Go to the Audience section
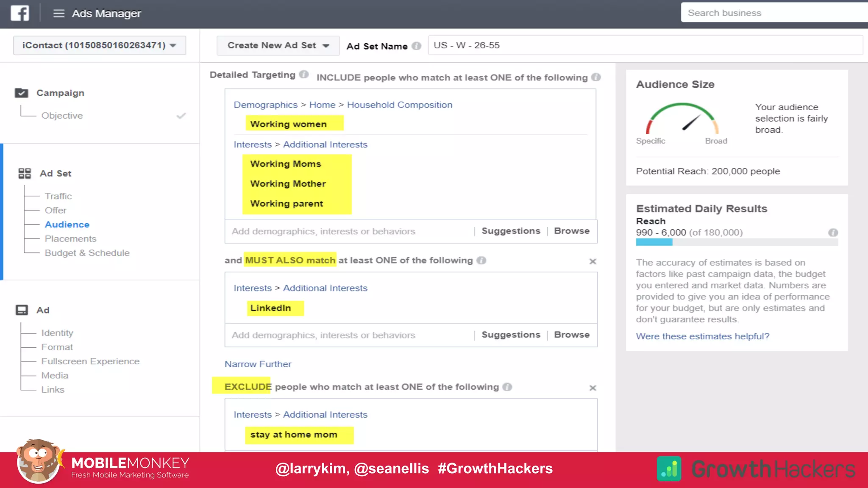 pyautogui.click(x=67, y=225)
